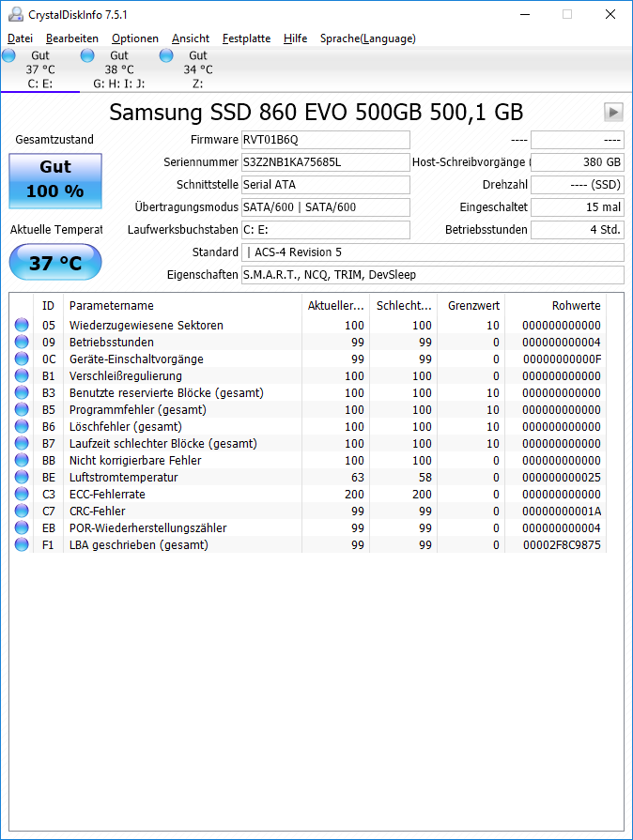
Task: Click the ID column header
Action: 48,305
